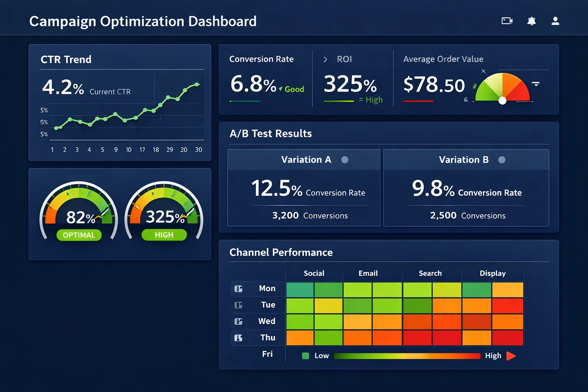Click the OPTIMAL badge under the 82% gauge
The height and width of the screenshot is (392, 588).
click(x=78, y=235)
